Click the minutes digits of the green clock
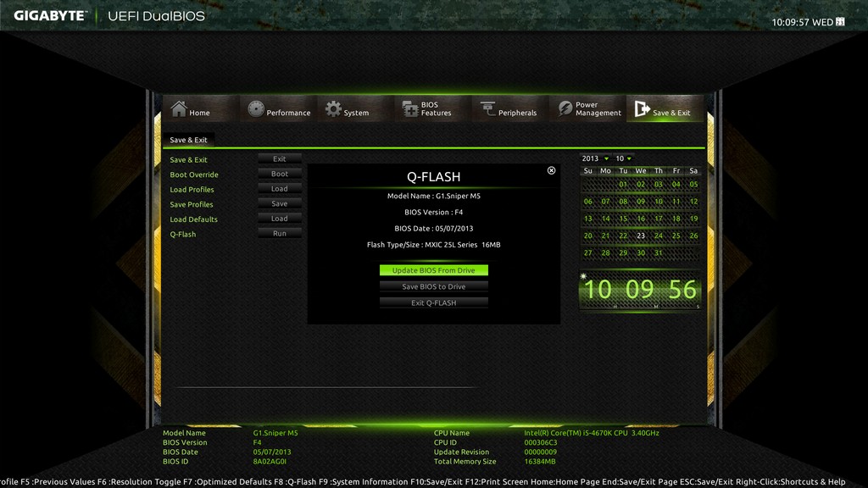This screenshot has height=488, width=868. click(x=639, y=290)
